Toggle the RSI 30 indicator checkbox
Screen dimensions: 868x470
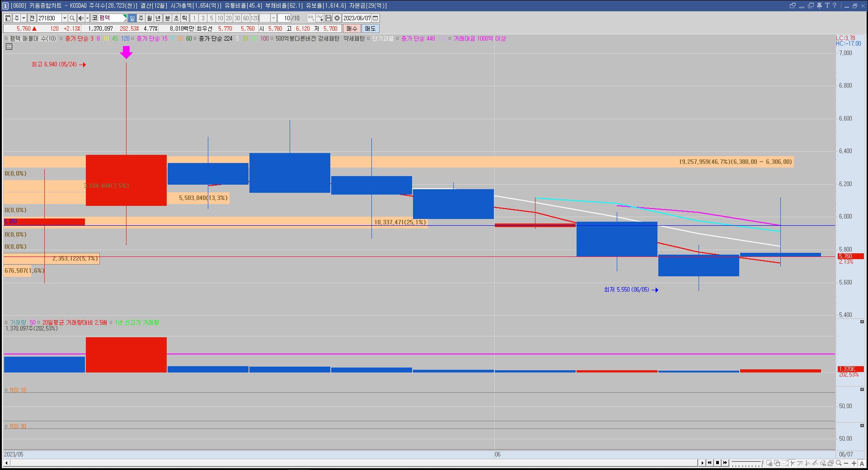(6, 426)
